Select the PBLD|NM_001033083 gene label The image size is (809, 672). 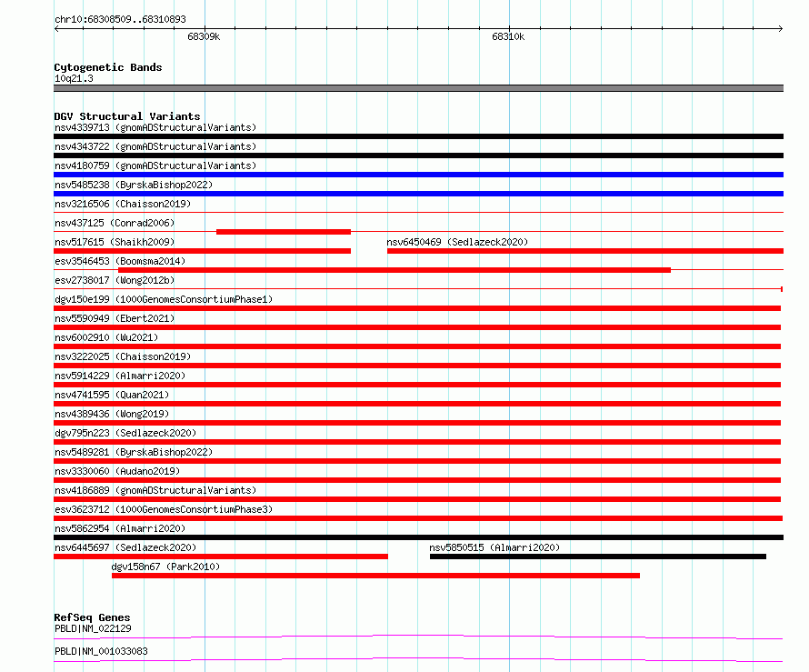pyautogui.click(x=101, y=651)
